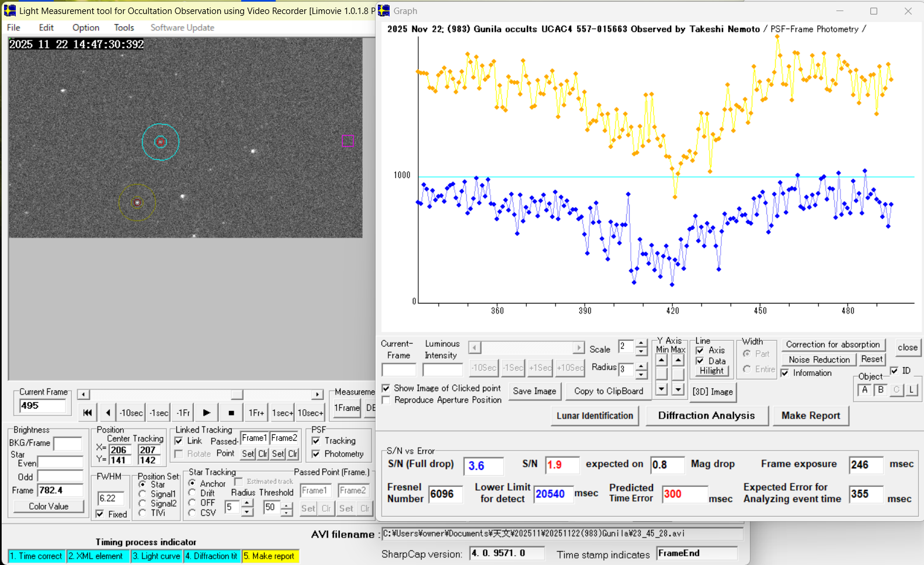Image resolution: width=924 pixels, height=565 pixels.
Task: Select object A button
Action: click(x=864, y=390)
